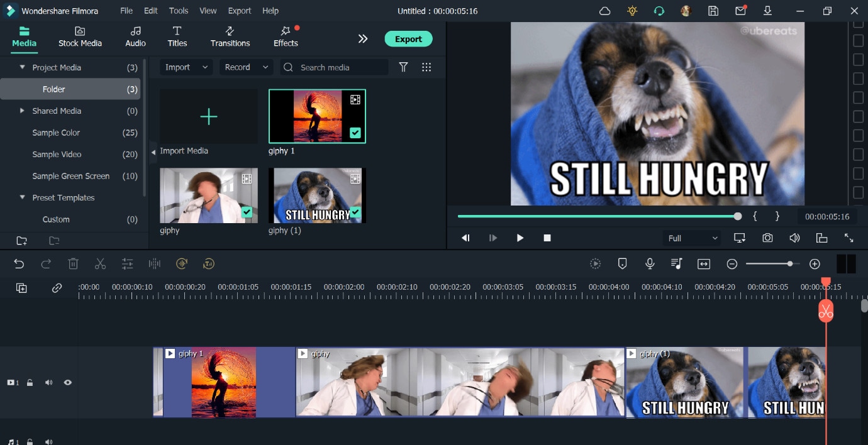The height and width of the screenshot is (445, 868).
Task: Step back one frame
Action: (x=465, y=238)
